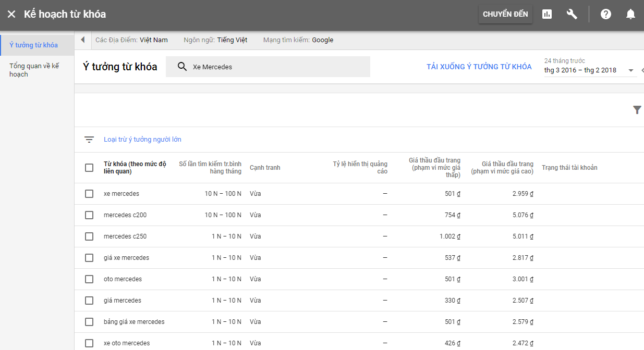644x350 pixels.
Task: Open the date range dropdown
Action: (x=630, y=70)
